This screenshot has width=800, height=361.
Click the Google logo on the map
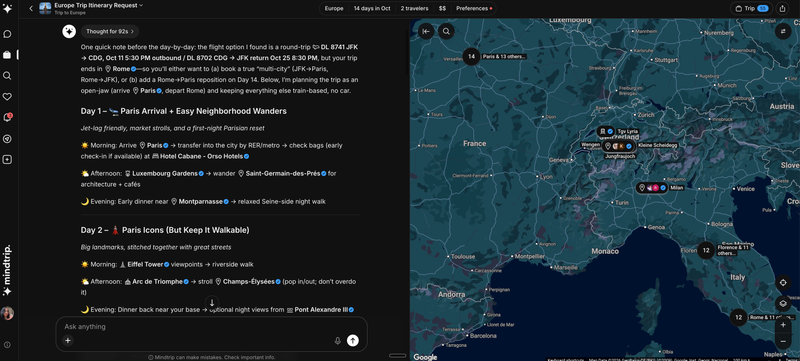[x=425, y=357]
